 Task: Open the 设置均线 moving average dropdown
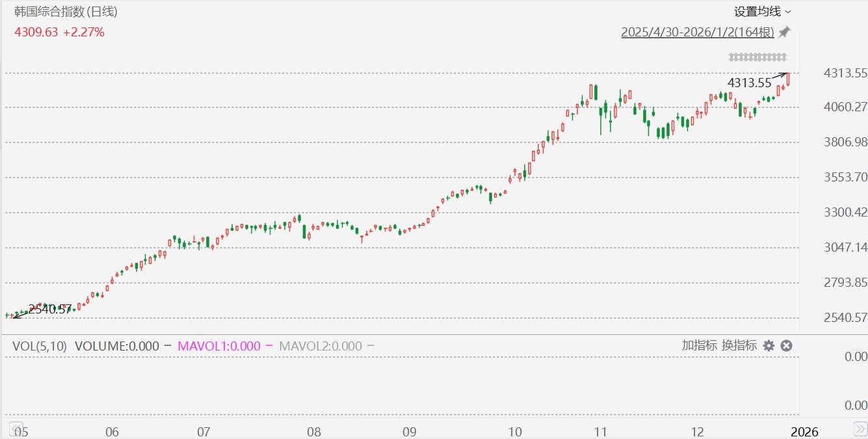coord(762,12)
